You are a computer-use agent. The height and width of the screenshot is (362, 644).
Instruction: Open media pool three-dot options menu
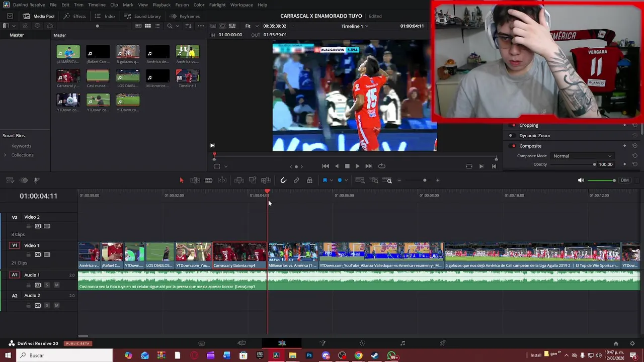(x=201, y=26)
